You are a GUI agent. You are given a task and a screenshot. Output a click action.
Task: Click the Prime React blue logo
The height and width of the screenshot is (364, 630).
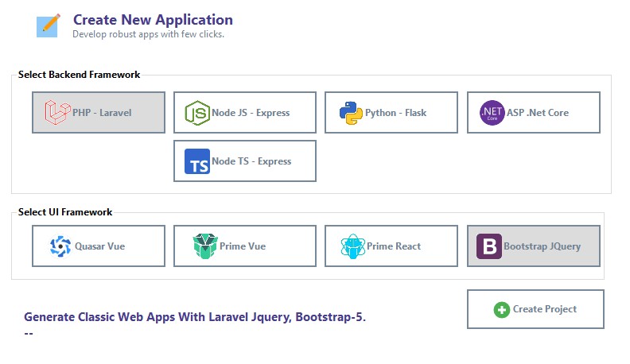[352, 246]
